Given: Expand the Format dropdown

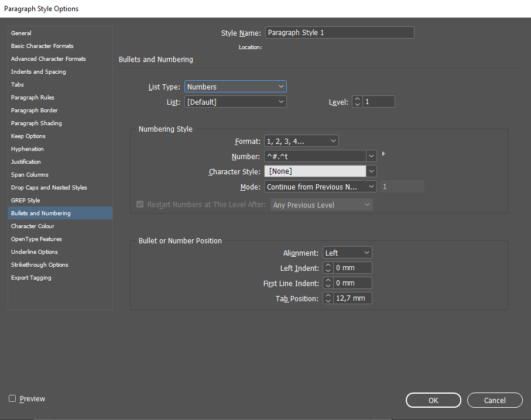Looking at the screenshot, I should point(302,141).
